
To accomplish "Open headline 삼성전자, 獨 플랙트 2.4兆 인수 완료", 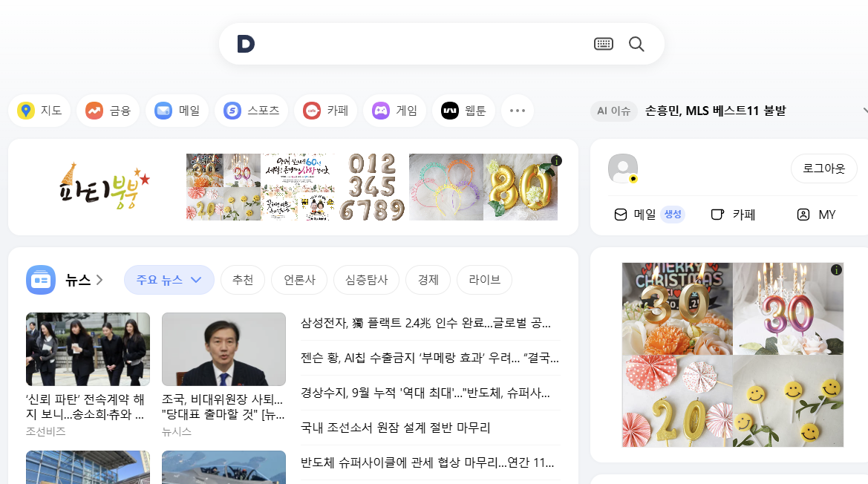I will pos(425,323).
